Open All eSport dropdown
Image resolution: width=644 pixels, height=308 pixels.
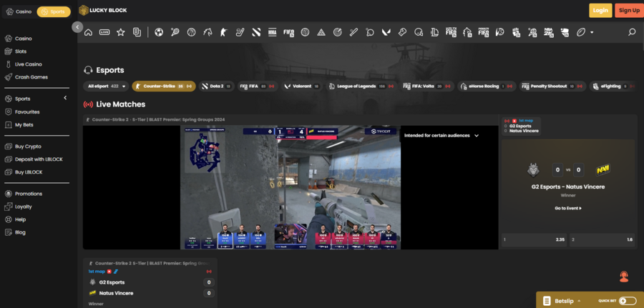pos(107,86)
